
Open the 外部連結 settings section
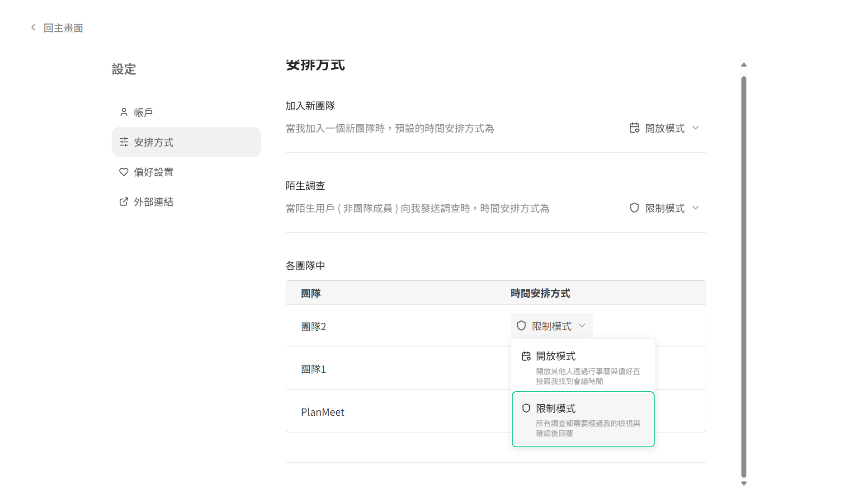point(153,202)
